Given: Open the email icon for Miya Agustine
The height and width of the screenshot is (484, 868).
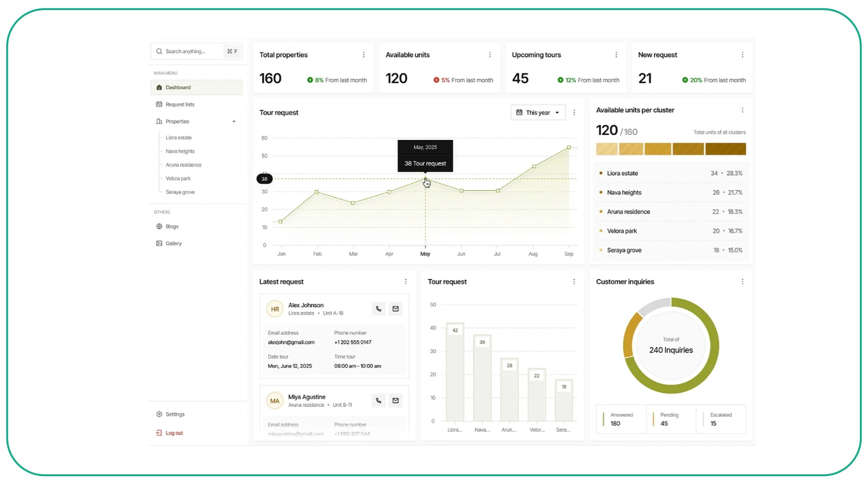Looking at the screenshot, I should pos(396,400).
